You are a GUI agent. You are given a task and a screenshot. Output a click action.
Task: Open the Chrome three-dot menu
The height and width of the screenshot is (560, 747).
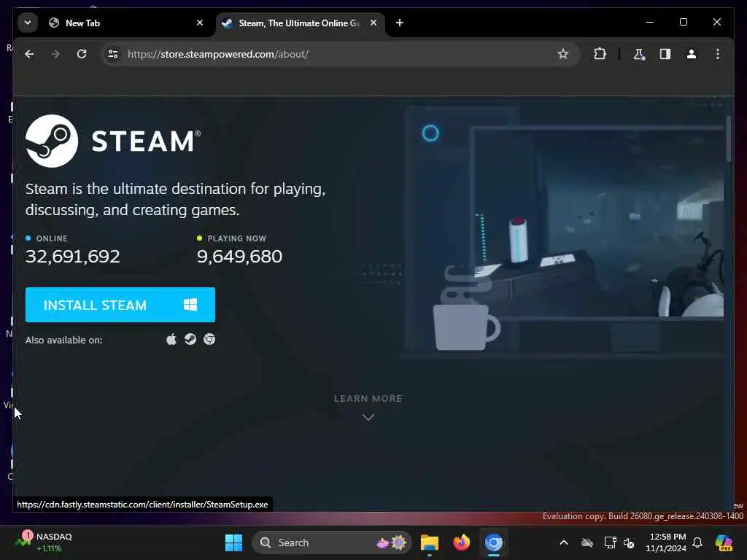tap(718, 54)
